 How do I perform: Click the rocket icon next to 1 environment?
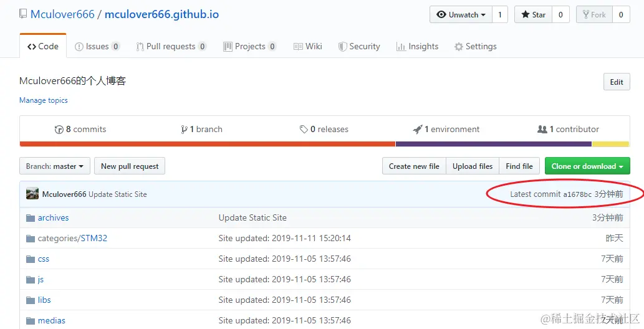coord(417,130)
